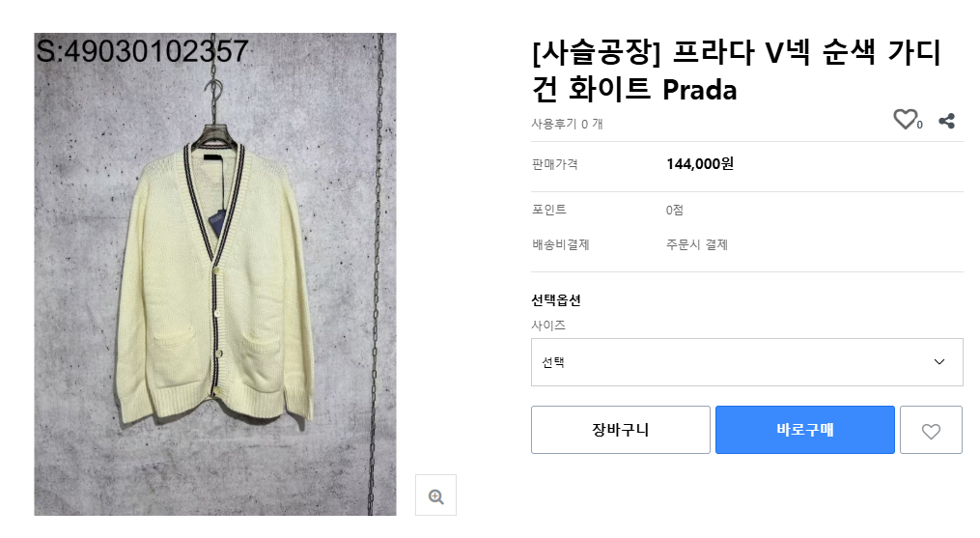980x538 pixels.
Task: Open the 사용후기 0 개 reviews link
Action: [x=567, y=124]
